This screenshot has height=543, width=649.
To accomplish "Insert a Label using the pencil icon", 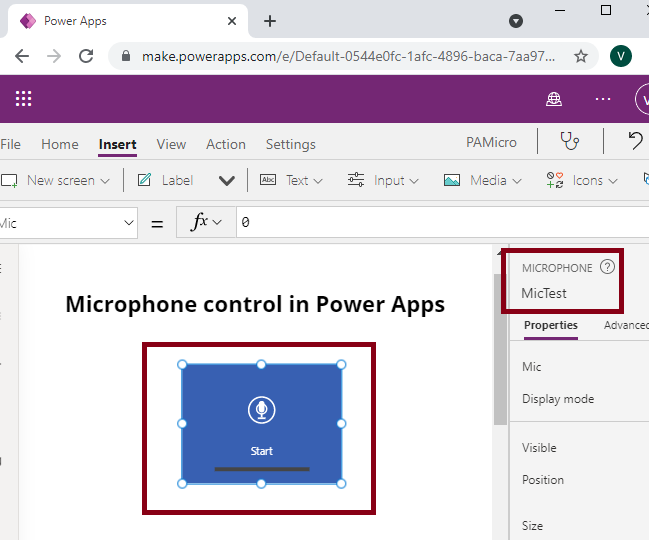I will [144, 180].
